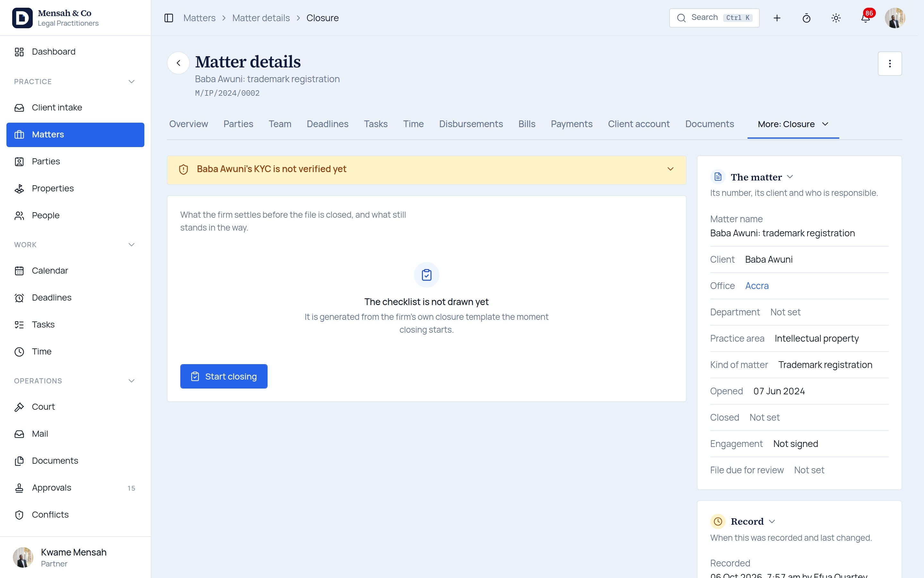Collapse the OPERATIONS sidebar section
Image resolution: width=924 pixels, height=578 pixels.
pos(131,381)
